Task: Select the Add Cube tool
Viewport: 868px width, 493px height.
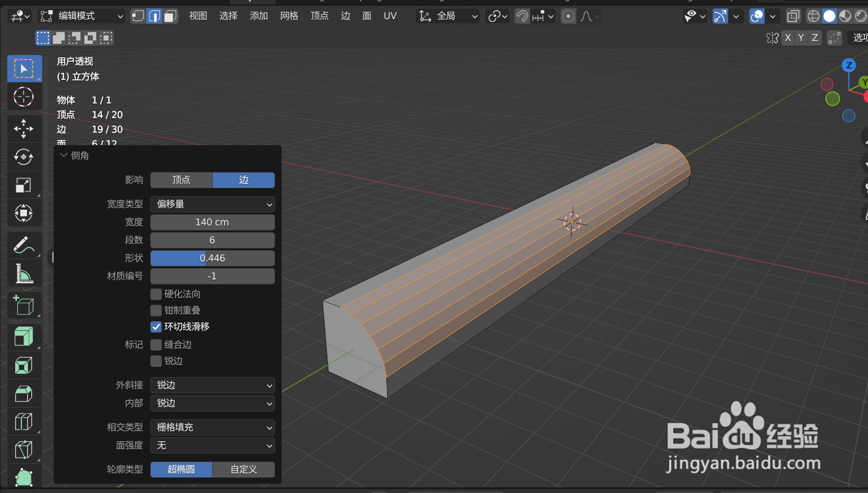Action: click(24, 305)
